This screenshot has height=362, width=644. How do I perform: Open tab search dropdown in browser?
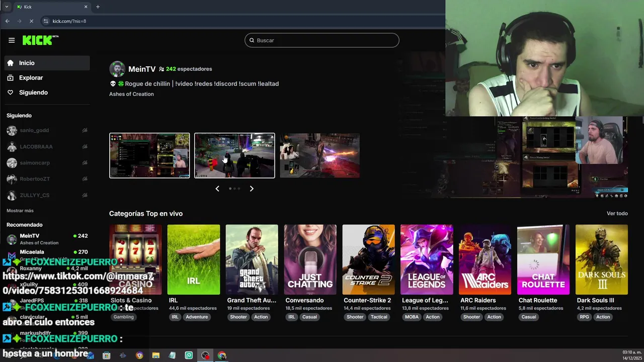click(x=7, y=7)
